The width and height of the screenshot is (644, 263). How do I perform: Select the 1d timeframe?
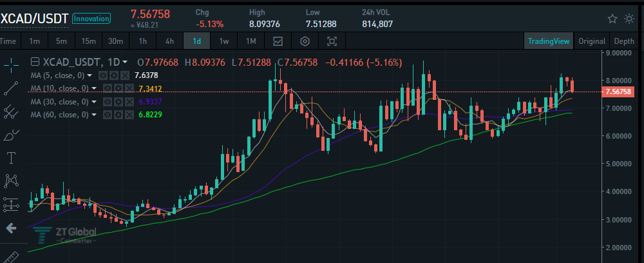[x=196, y=41]
